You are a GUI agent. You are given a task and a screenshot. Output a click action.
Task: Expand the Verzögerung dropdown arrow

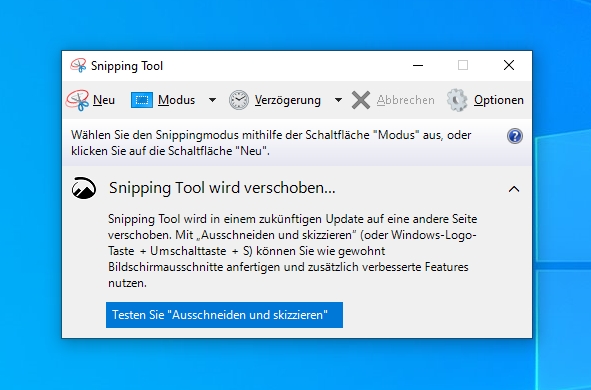click(338, 100)
